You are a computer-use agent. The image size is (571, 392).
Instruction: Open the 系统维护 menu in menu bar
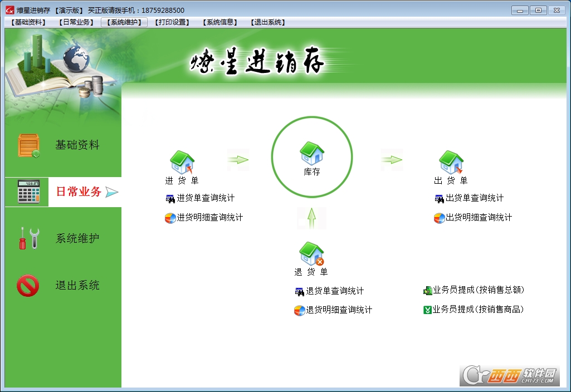(x=124, y=22)
